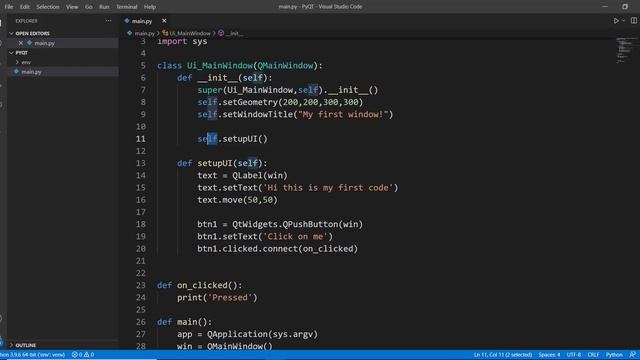
Task: Run the Python file with play icon
Action: [616, 20]
